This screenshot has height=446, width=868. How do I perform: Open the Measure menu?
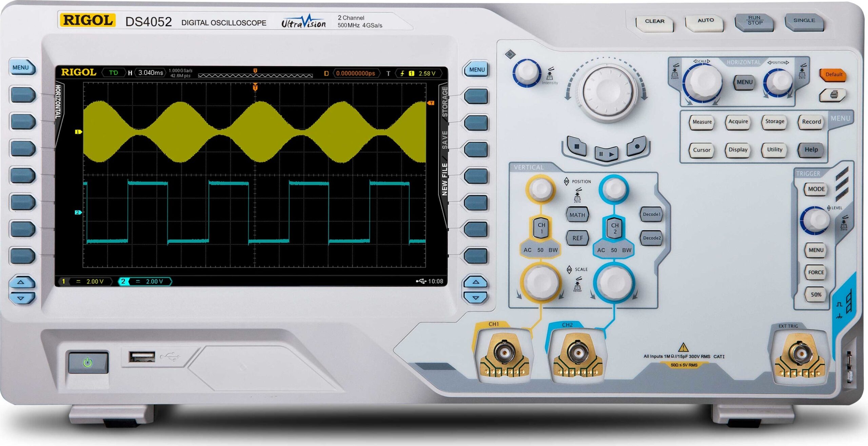(702, 122)
